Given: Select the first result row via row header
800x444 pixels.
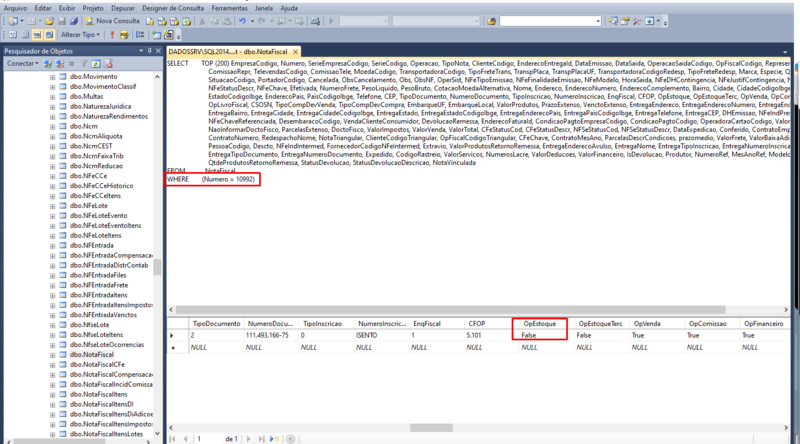Looking at the screenshot, I should click(x=177, y=335).
